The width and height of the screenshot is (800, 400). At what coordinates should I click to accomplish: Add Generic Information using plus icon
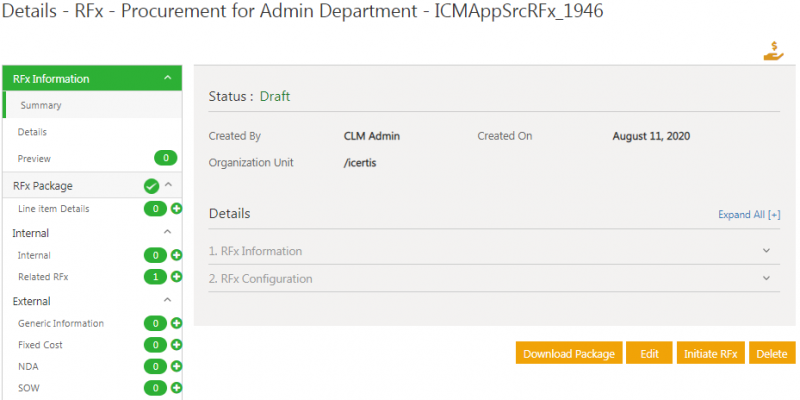pos(176,323)
